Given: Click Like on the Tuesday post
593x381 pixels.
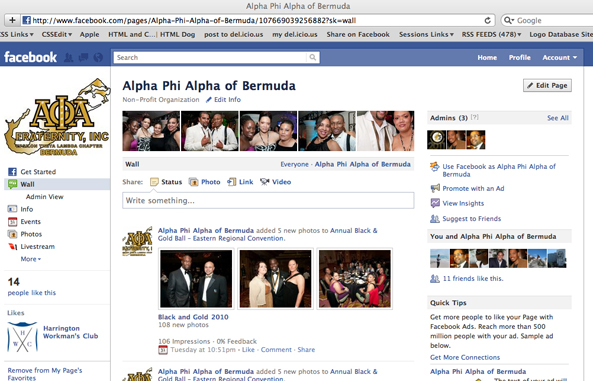Looking at the screenshot, I should 248,350.
